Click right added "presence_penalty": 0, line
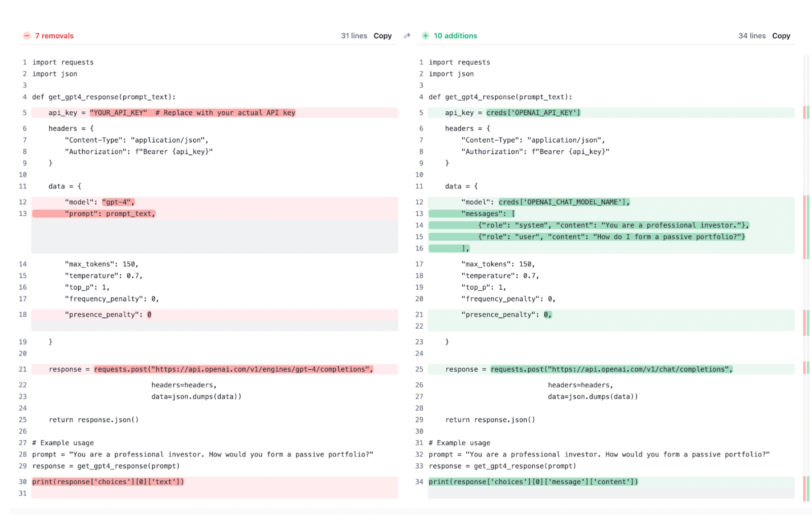This screenshot has height=528, width=812. (x=611, y=315)
